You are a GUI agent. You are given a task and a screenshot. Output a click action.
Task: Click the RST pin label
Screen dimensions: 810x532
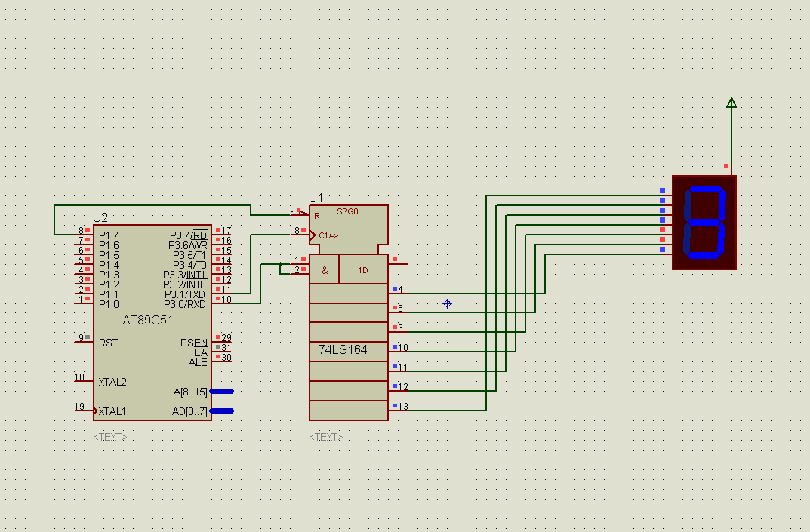click(x=108, y=343)
